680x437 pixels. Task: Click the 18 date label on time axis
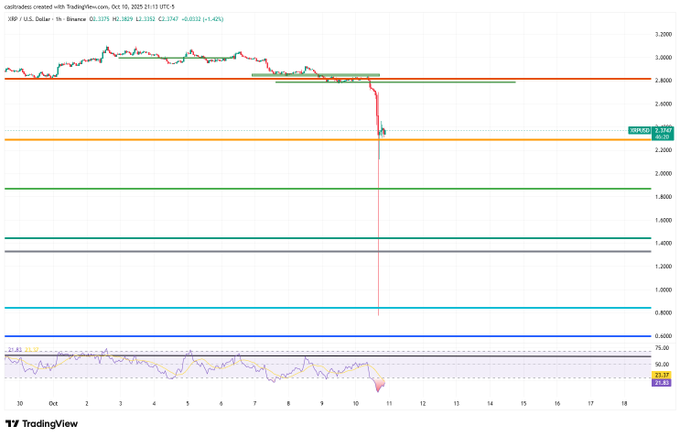tap(624, 403)
